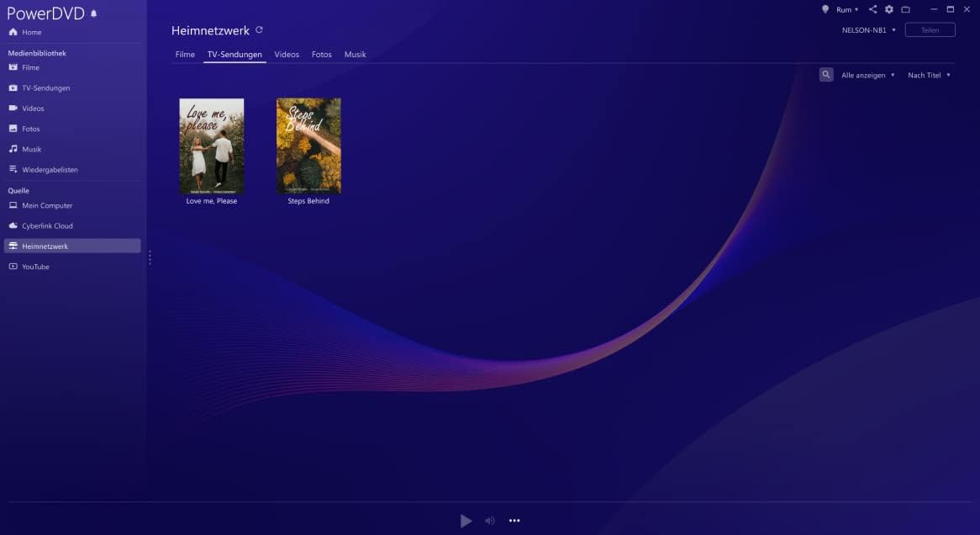The image size is (980, 535).
Task: Expand the Rum dropdown
Action: pyautogui.click(x=847, y=10)
